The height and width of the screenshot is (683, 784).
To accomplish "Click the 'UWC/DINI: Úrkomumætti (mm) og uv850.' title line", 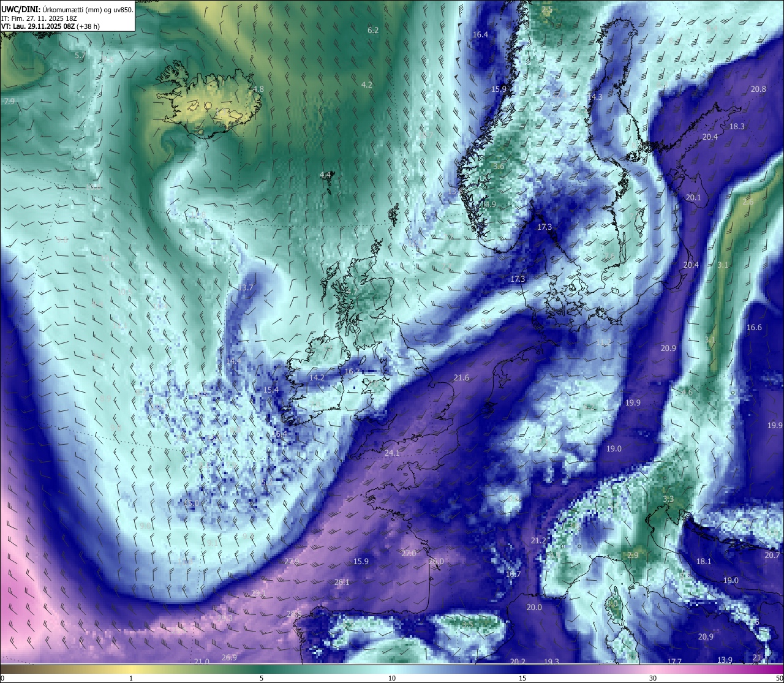I will tap(67, 9).
